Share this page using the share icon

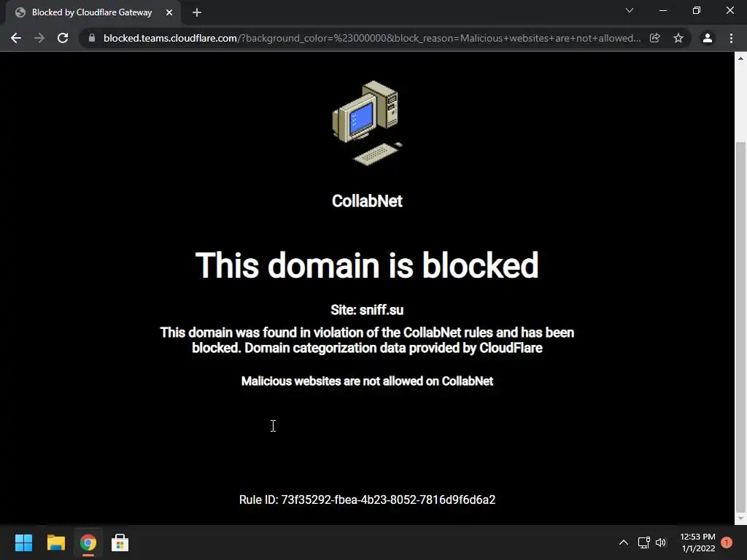point(655,38)
